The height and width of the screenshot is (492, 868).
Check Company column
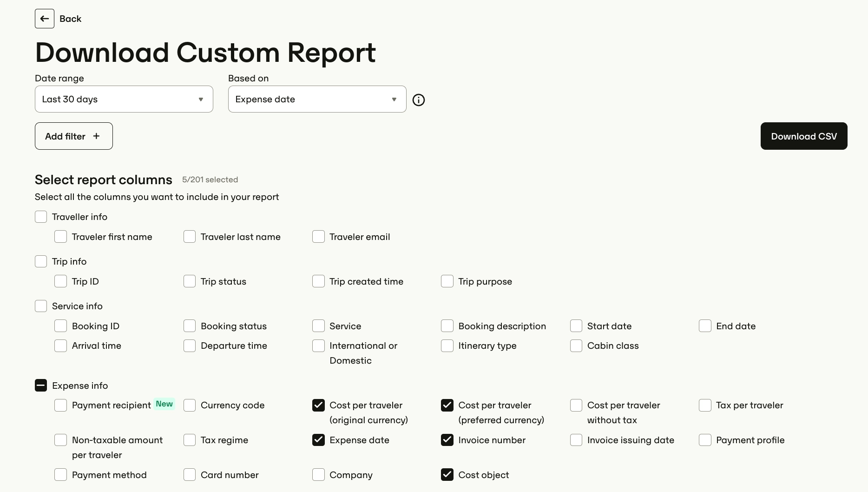(318, 475)
